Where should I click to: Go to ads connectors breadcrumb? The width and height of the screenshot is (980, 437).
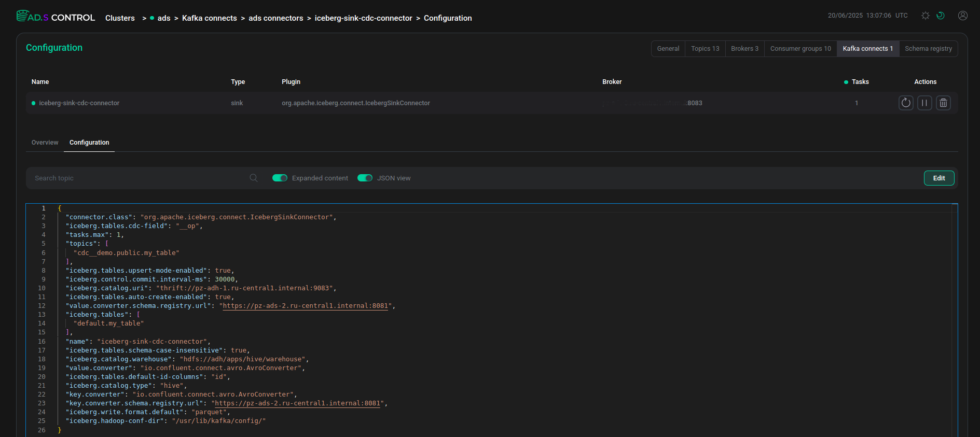[x=276, y=18]
